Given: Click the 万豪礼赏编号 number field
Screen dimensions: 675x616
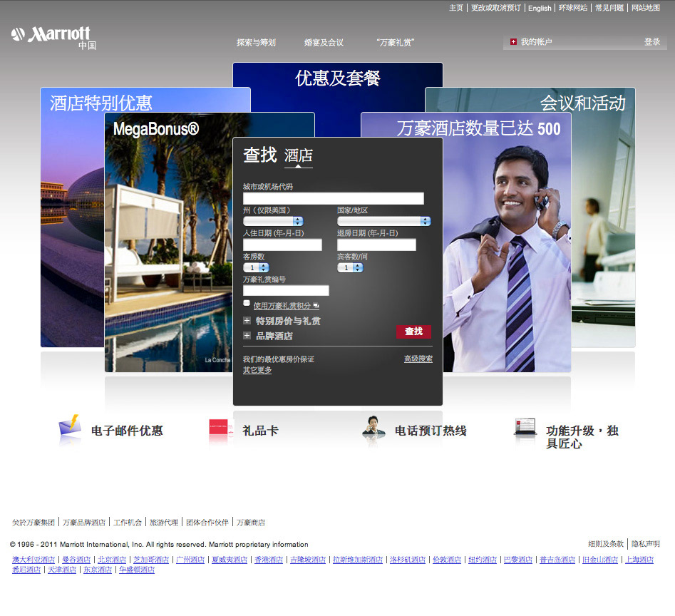Looking at the screenshot, I should point(286,291).
